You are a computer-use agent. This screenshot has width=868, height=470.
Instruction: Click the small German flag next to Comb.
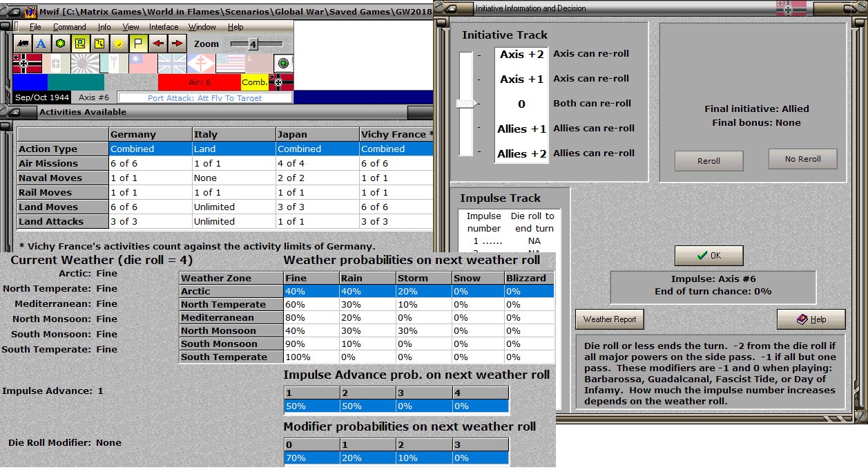coord(281,82)
